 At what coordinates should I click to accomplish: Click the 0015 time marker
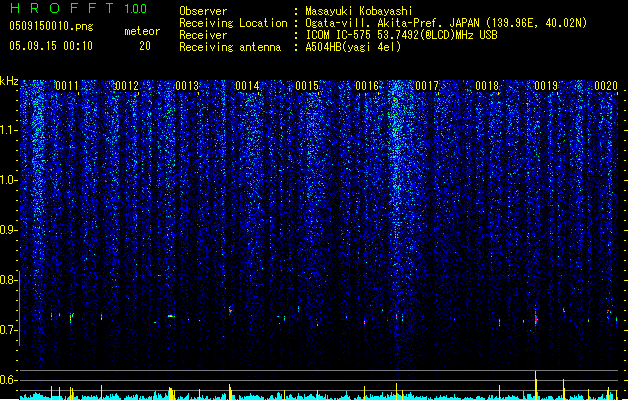pyautogui.click(x=307, y=86)
